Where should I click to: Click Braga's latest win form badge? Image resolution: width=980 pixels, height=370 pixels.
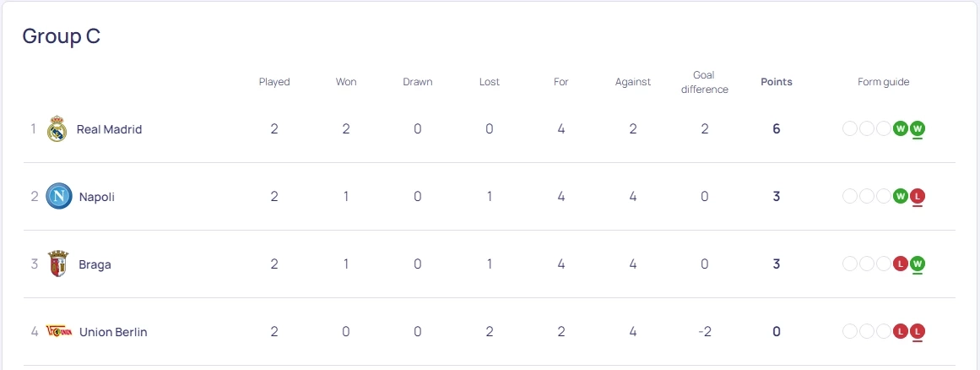point(918,264)
